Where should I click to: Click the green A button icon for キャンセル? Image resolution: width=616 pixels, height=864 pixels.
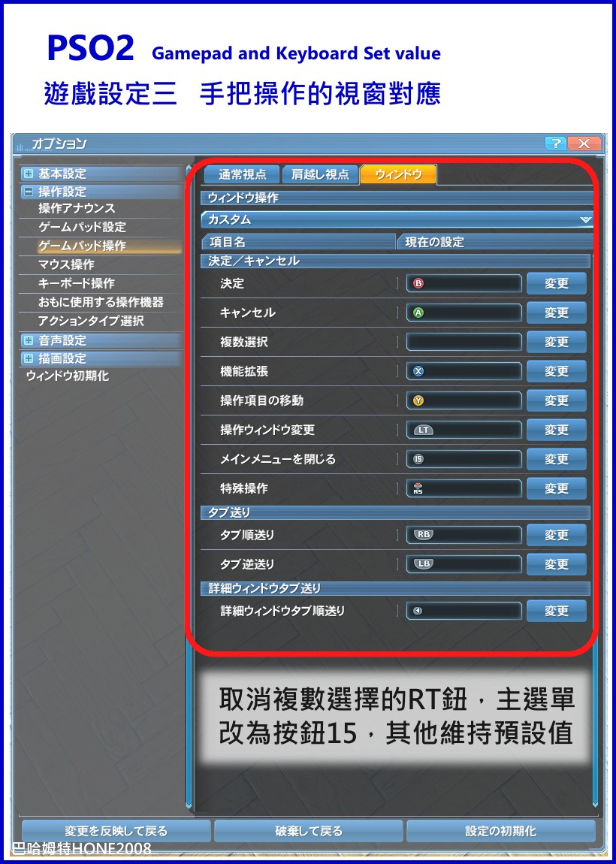[x=418, y=313]
